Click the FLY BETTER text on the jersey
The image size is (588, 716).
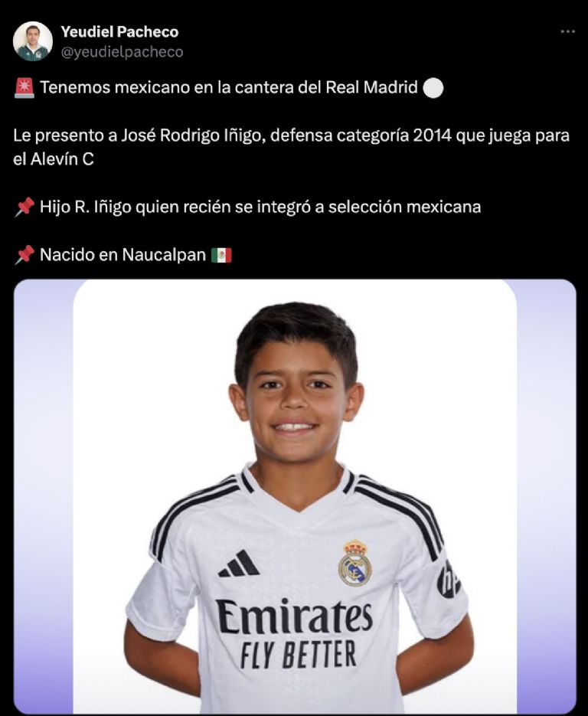click(298, 654)
